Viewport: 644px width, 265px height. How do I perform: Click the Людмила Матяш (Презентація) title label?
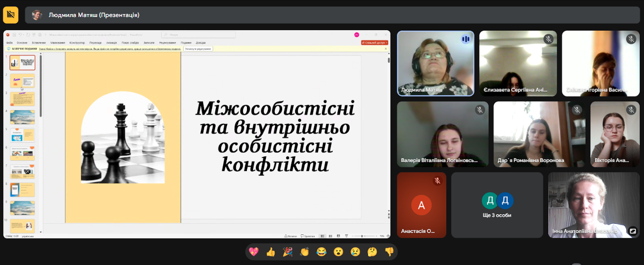click(94, 15)
